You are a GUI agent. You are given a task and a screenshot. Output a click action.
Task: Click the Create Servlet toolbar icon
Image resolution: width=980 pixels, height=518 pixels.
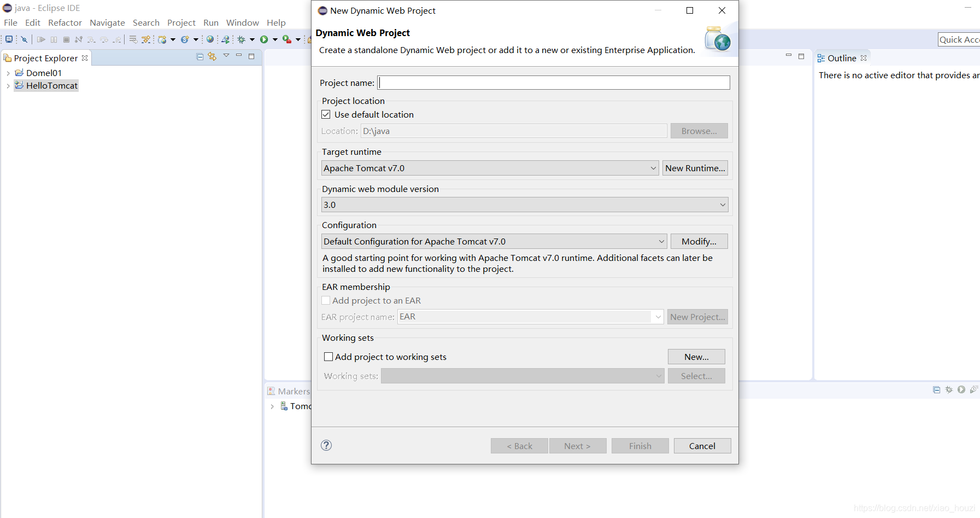click(x=185, y=39)
